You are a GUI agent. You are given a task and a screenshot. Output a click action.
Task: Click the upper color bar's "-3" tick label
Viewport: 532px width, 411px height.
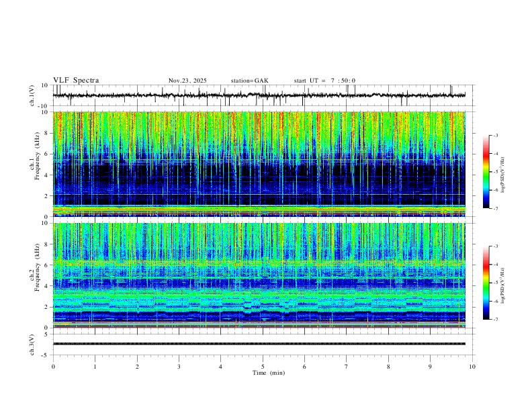coord(495,135)
